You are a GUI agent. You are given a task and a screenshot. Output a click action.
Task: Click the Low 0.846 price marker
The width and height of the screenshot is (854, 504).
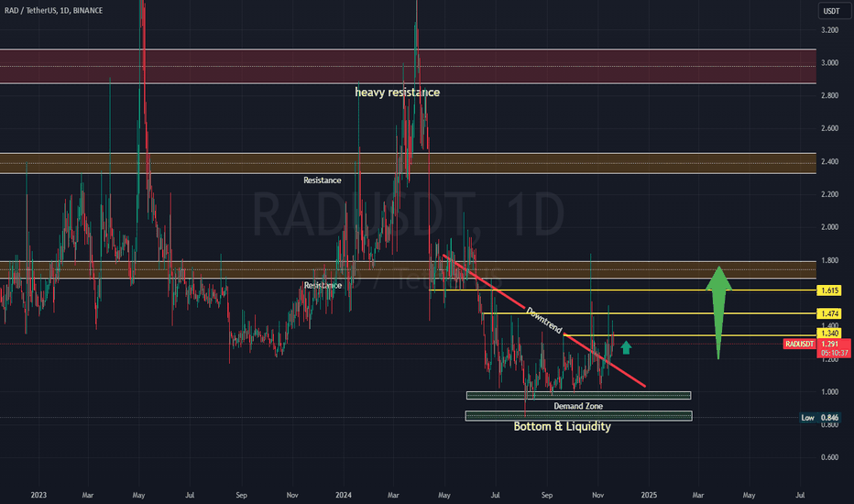(x=820, y=418)
